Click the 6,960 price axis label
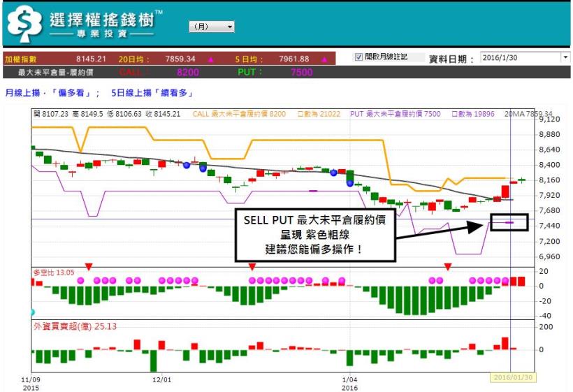The height and width of the screenshot is (392, 573). [549, 256]
